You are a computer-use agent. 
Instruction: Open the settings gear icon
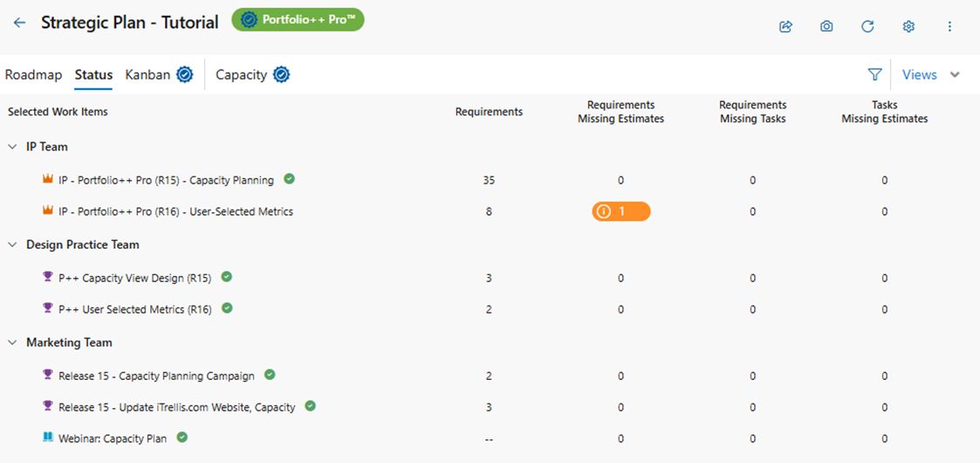point(908,26)
